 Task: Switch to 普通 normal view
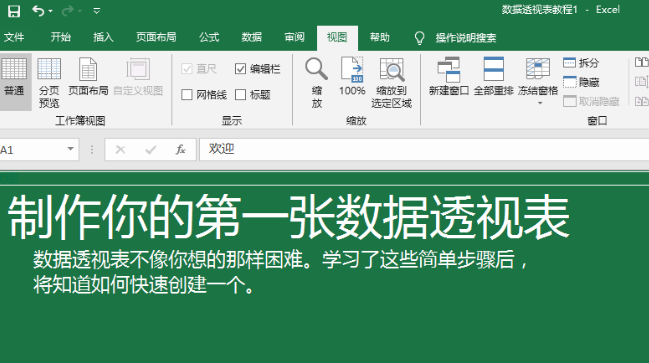tap(14, 81)
